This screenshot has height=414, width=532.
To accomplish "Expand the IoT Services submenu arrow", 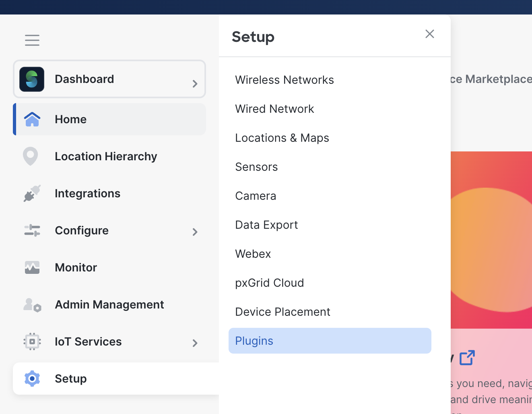I will tap(195, 343).
